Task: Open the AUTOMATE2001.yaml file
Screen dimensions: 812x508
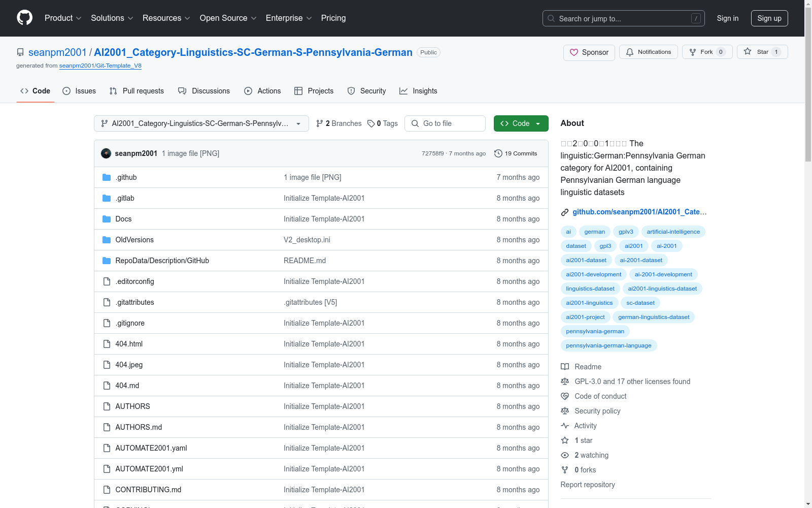Action: pos(151,448)
